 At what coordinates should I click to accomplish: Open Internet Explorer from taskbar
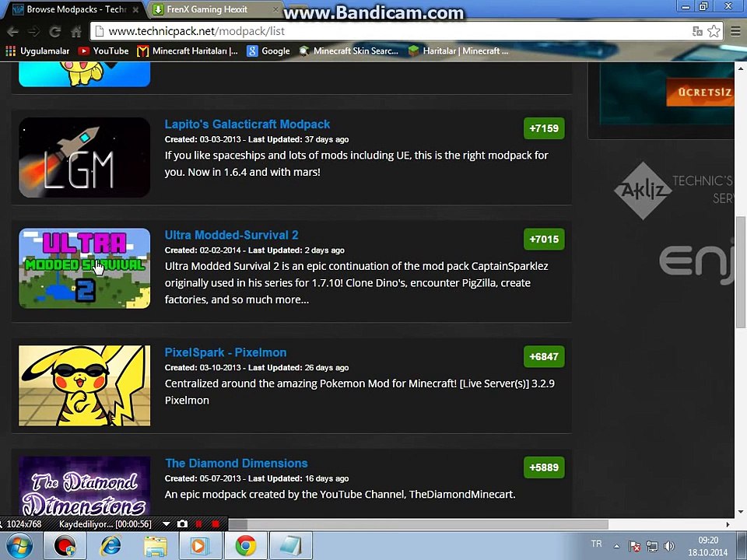point(110,546)
